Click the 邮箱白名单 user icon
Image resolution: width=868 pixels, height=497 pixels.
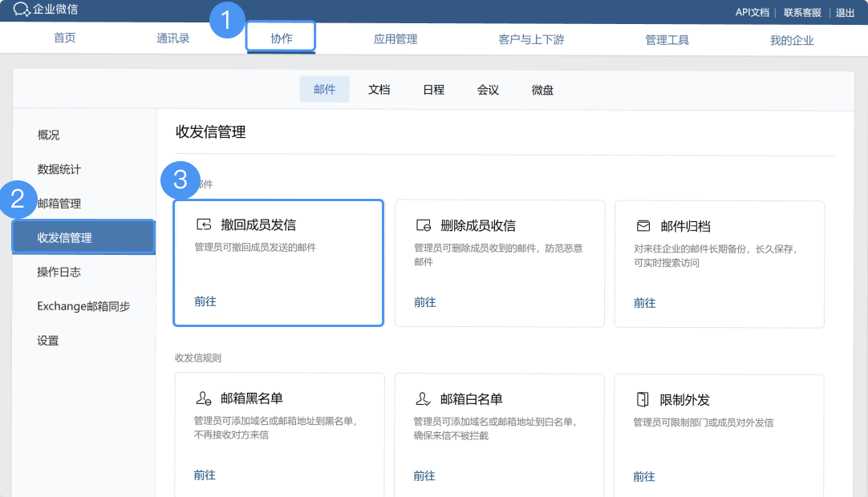424,398
